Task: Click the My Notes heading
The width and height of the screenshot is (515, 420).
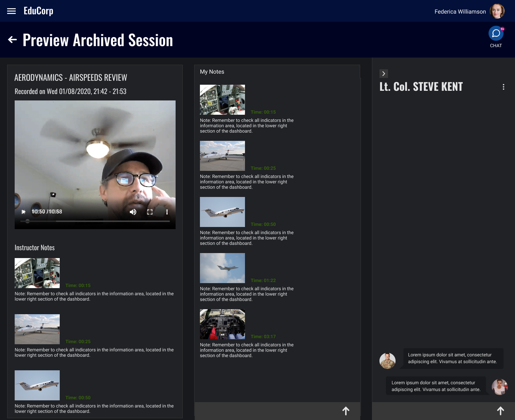Action: (212, 72)
